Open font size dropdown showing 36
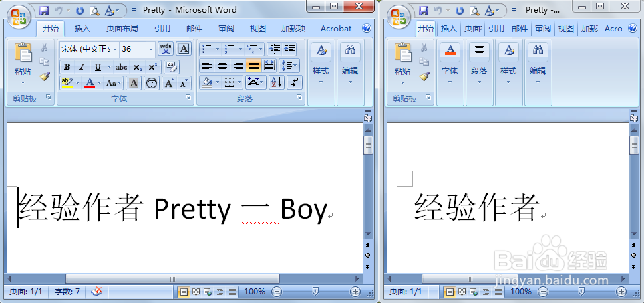 pyautogui.click(x=151, y=49)
